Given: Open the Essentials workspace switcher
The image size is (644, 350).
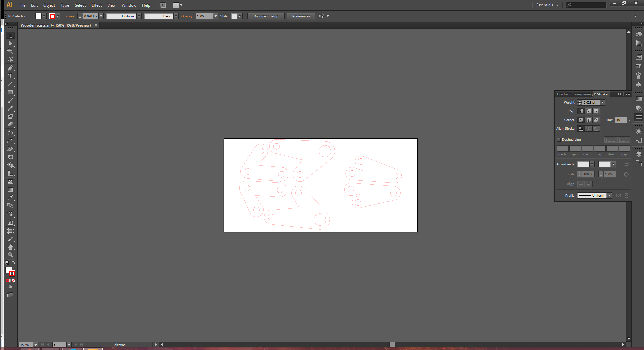Looking at the screenshot, I should pos(547,5).
